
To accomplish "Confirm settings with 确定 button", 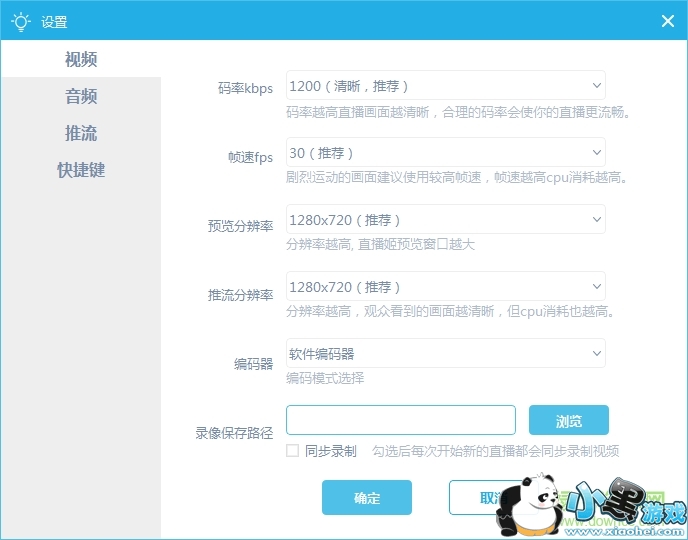I will coord(367,497).
